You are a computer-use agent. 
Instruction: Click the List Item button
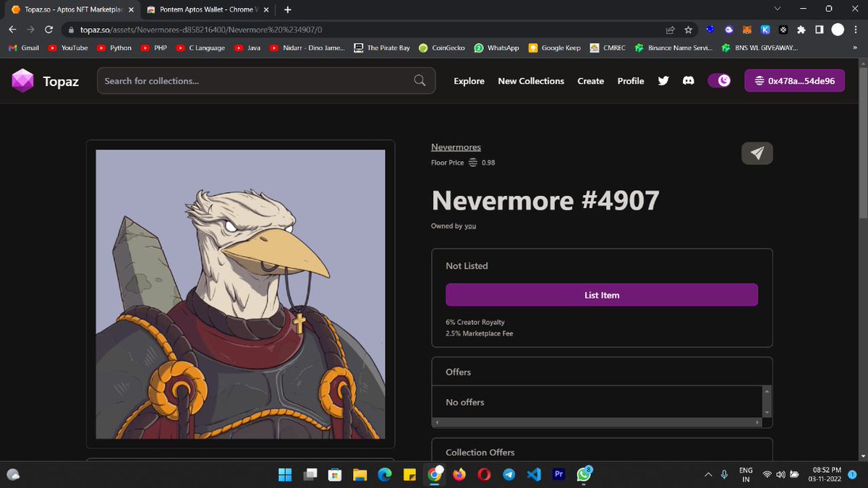(602, 295)
